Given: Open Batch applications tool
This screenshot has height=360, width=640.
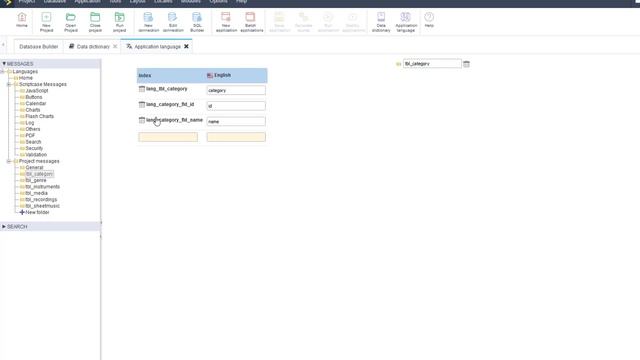Looking at the screenshot, I should click(251, 22).
